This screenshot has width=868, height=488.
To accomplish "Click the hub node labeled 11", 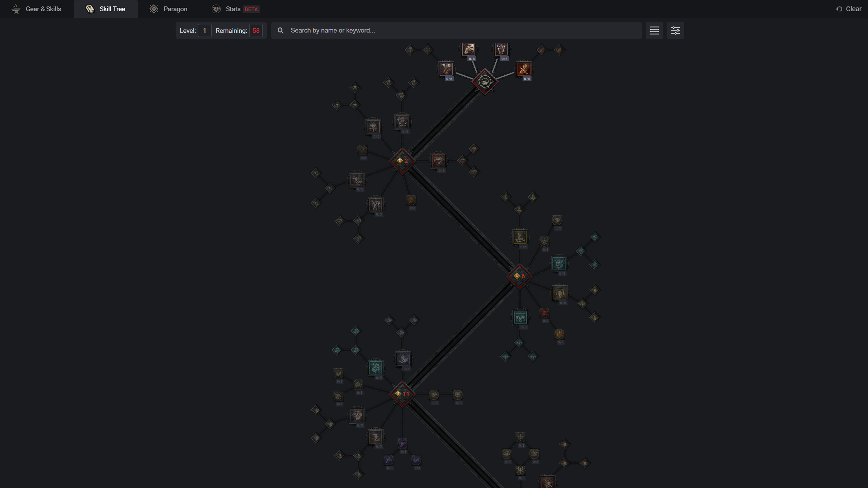I will 402,394.
